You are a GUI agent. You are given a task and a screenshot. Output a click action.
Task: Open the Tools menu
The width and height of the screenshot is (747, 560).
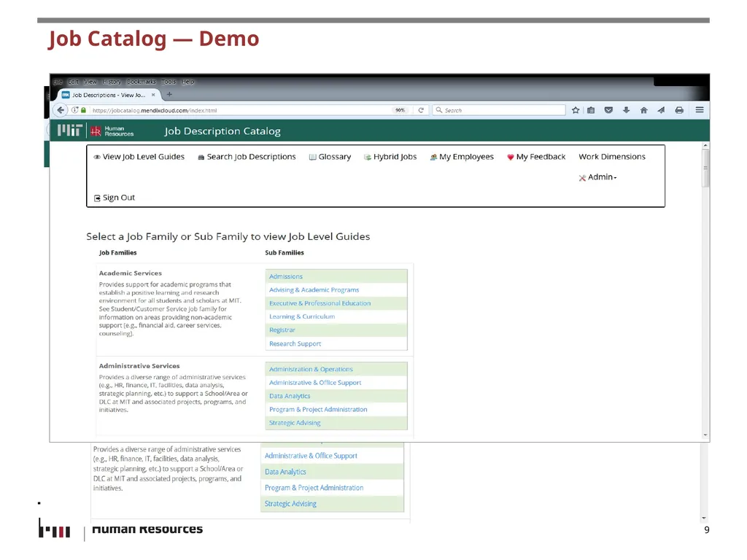point(169,82)
